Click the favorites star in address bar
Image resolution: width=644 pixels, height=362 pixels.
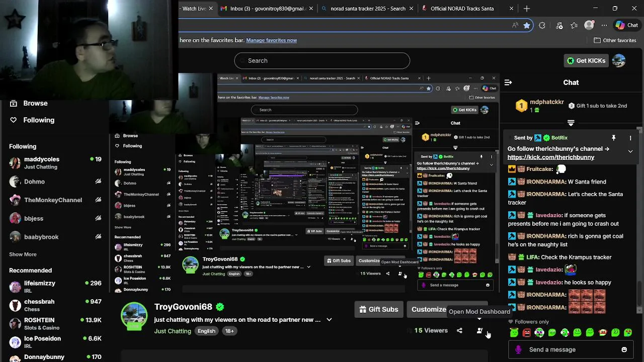pyautogui.click(x=526, y=25)
